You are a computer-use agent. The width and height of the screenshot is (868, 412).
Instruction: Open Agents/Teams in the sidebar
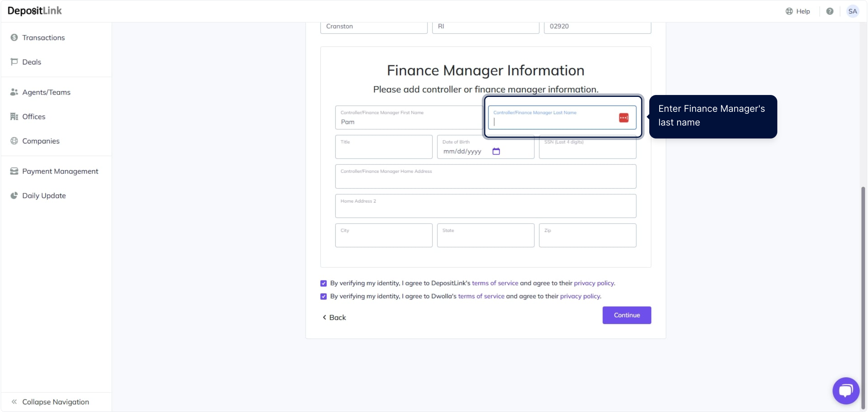46,92
